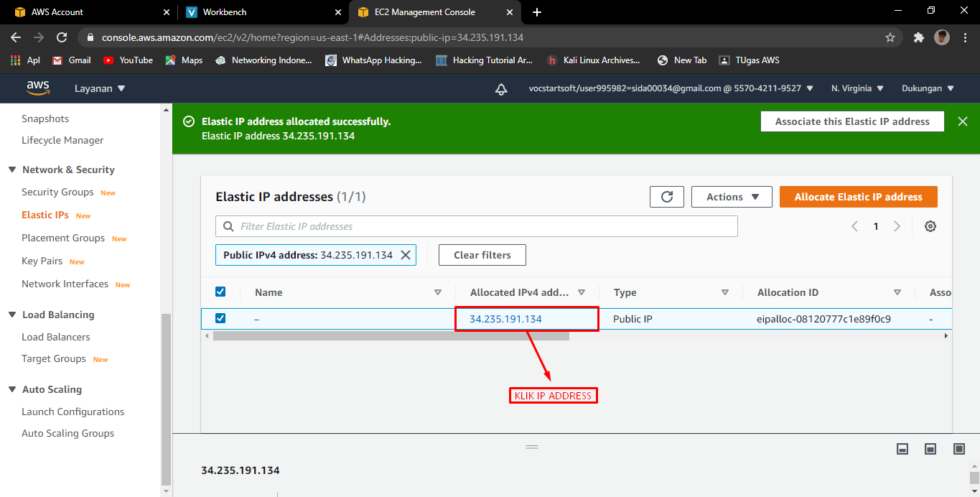Image resolution: width=980 pixels, height=497 pixels.
Task: Open the account user dropdown menu
Action: [x=671, y=88]
